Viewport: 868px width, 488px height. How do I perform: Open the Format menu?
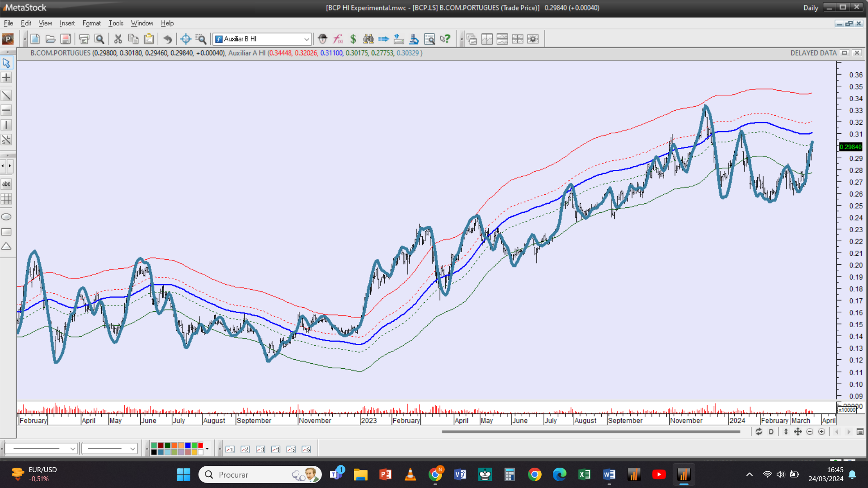(x=91, y=23)
